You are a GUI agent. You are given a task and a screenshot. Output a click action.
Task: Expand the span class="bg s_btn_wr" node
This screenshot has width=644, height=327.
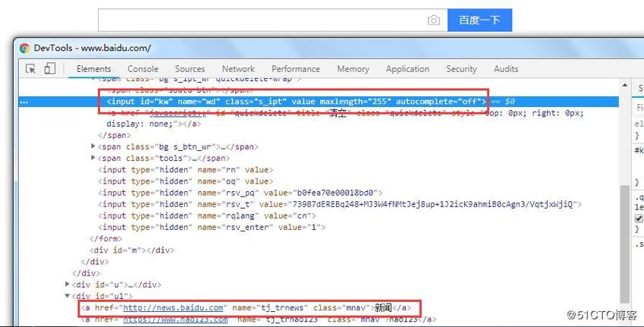[x=93, y=146]
